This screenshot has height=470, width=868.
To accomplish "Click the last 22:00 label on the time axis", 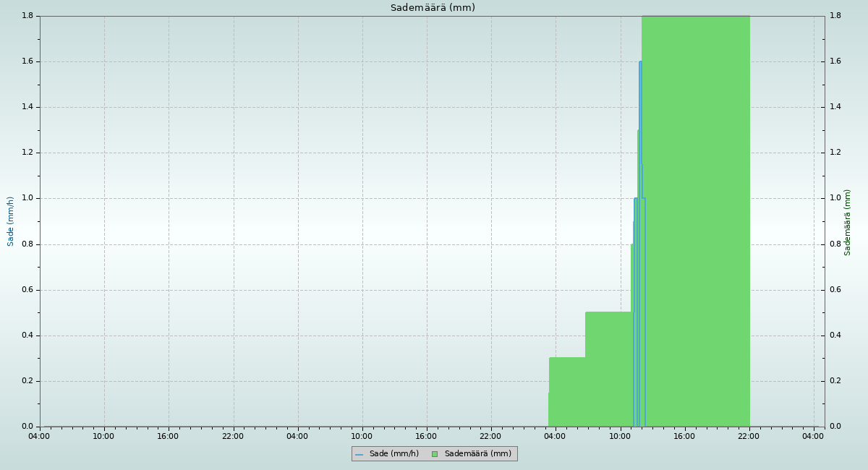I will point(749,436).
